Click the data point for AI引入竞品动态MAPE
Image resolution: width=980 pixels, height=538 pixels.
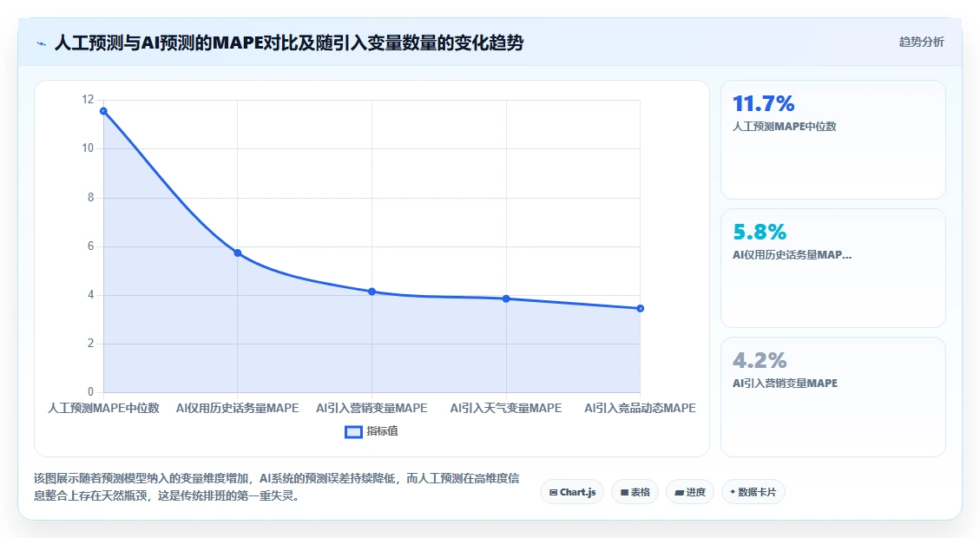click(x=640, y=308)
